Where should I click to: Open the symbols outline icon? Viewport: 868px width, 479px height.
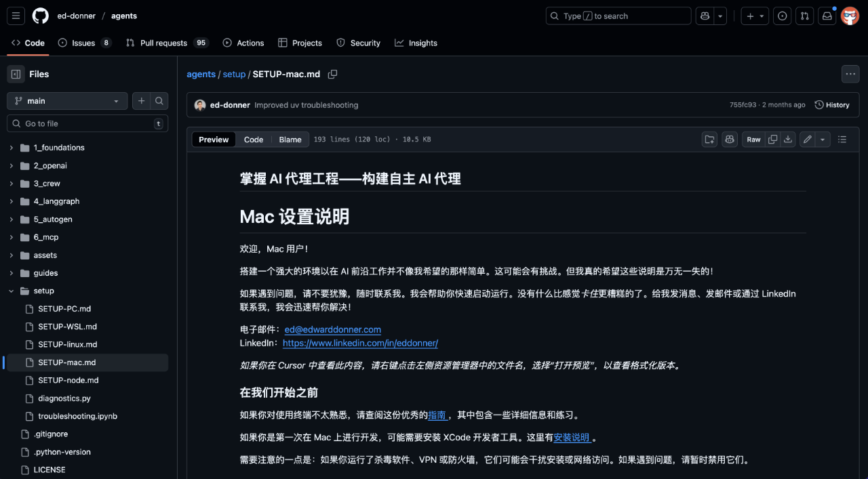coord(842,139)
